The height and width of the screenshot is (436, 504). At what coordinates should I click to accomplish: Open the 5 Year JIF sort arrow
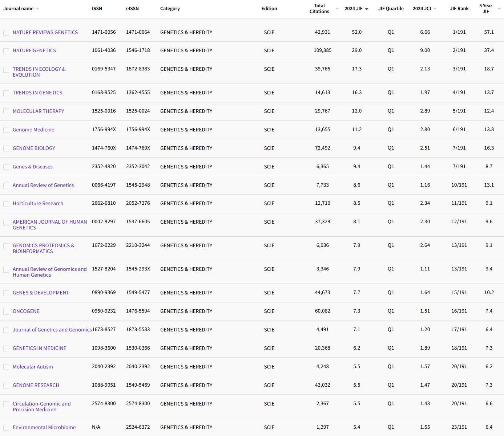coord(499,9)
